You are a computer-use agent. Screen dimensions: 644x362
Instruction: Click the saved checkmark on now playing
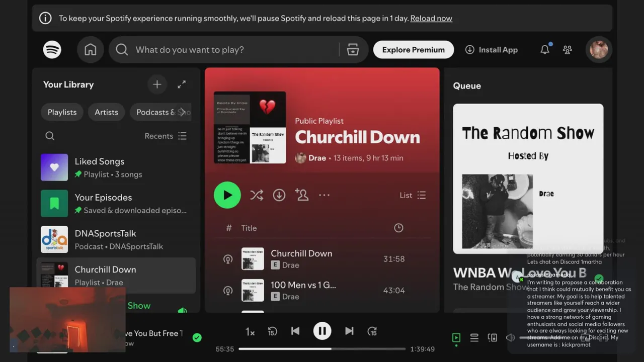pyautogui.click(x=197, y=337)
